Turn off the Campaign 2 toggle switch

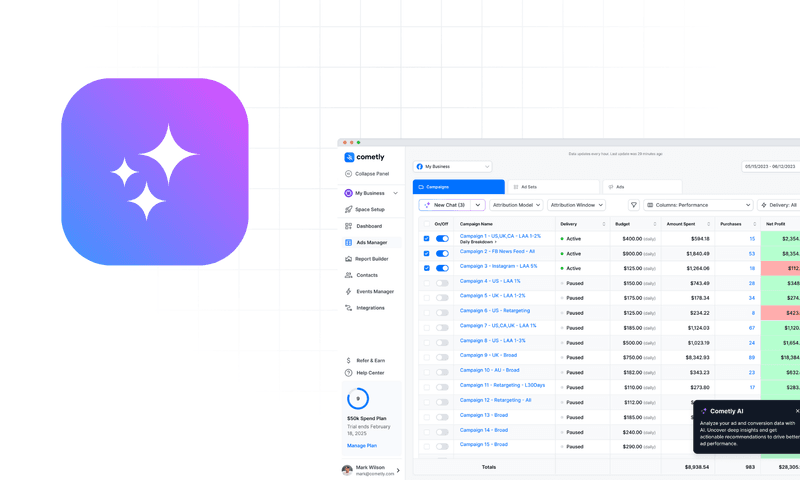point(442,254)
